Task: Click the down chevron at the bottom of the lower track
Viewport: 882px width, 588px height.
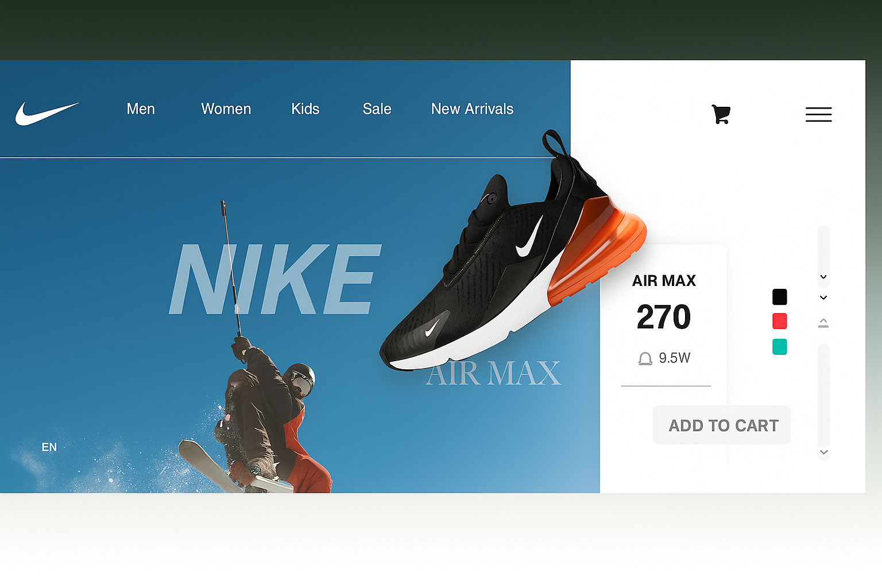Action: click(x=823, y=452)
